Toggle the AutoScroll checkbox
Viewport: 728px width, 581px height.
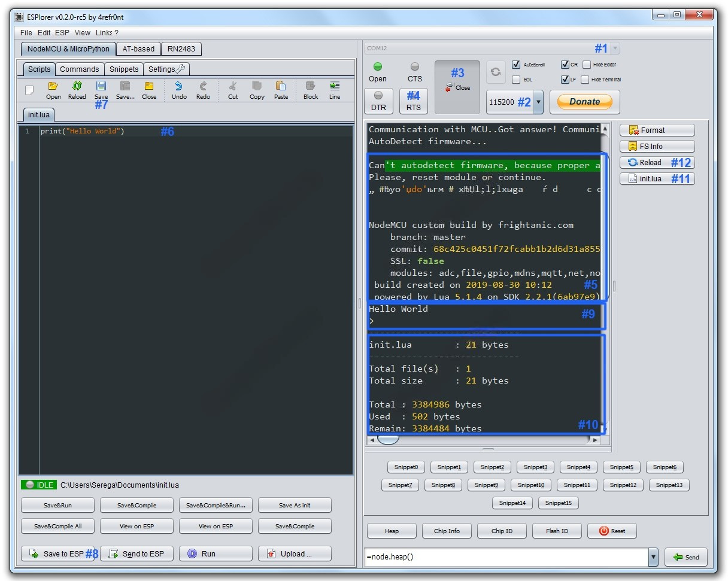516,65
